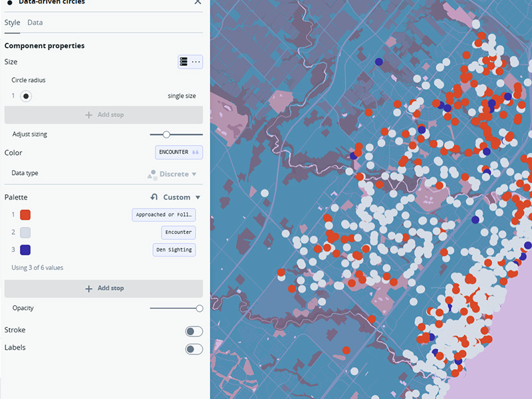Switch to the Data tab

coord(35,22)
